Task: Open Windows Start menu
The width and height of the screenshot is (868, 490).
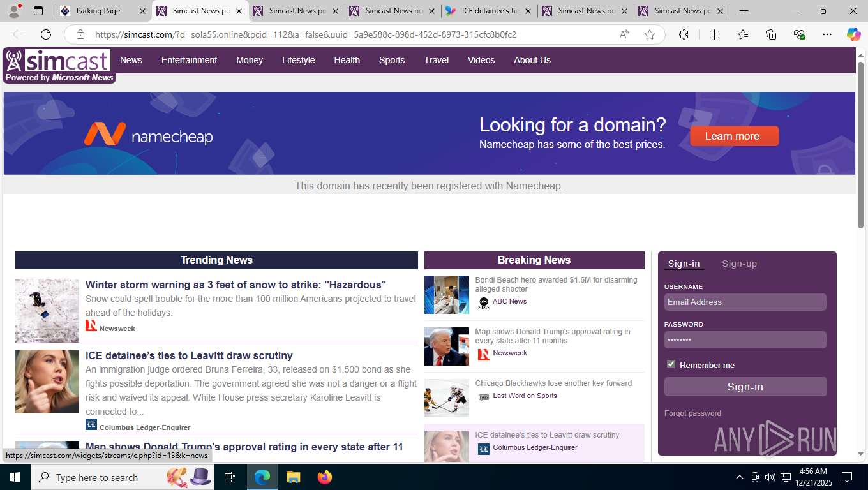Action: 15,477
